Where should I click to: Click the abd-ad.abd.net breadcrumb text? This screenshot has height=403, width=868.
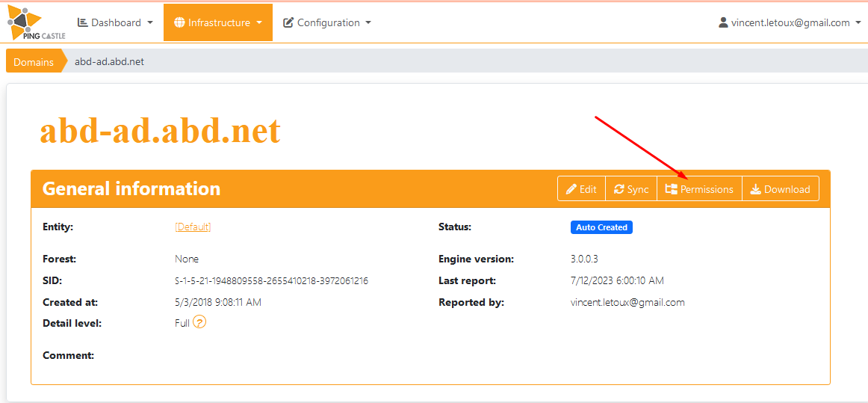coord(109,61)
